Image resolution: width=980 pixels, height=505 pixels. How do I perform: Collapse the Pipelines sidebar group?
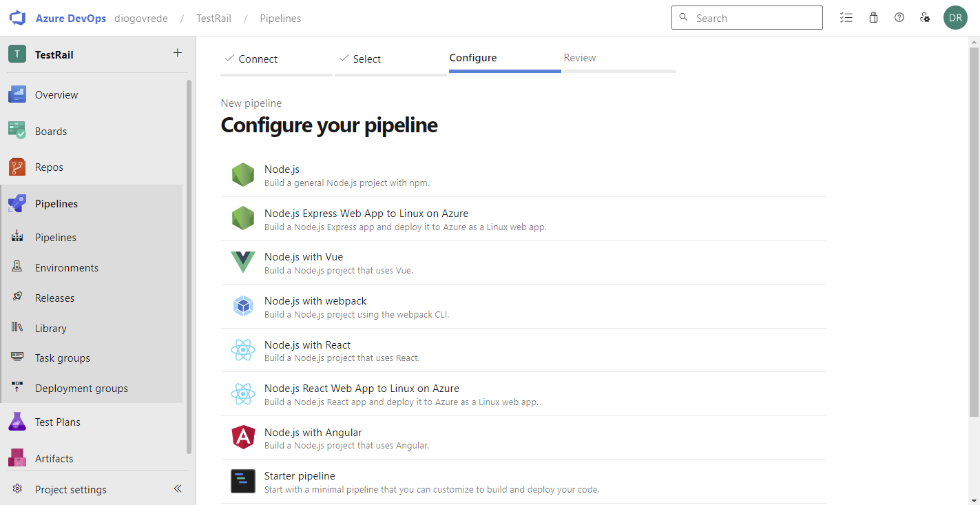[x=56, y=204]
